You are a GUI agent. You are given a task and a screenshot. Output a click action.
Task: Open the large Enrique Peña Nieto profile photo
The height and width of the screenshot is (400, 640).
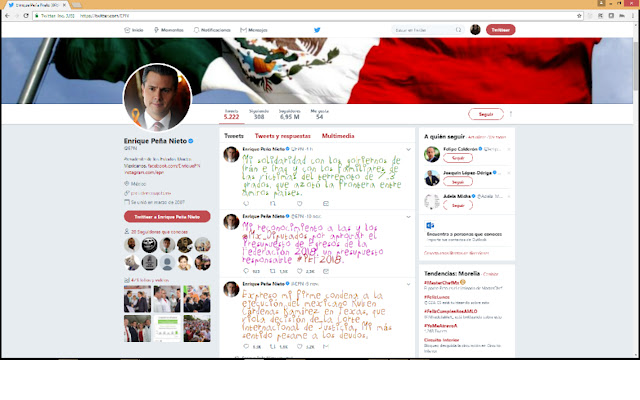(x=158, y=98)
